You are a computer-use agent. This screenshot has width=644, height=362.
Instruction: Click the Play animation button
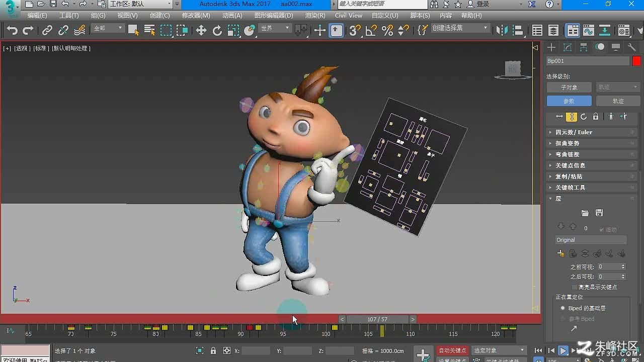pyautogui.click(x=563, y=350)
